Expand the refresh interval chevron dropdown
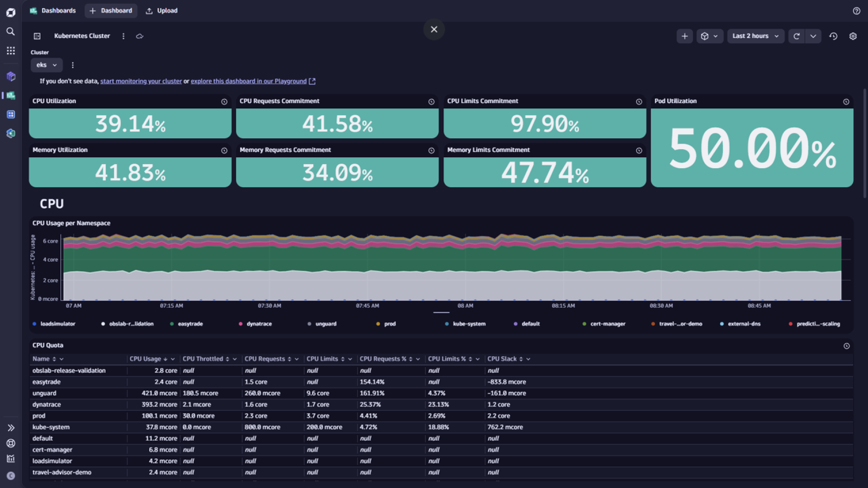The image size is (868, 488). pyautogui.click(x=813, y=36)
